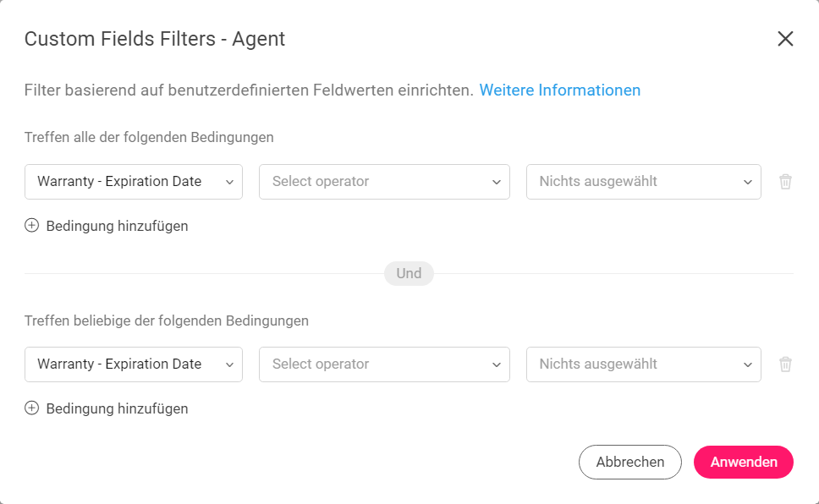Screen dimensions: 819x504
Task: Apply filters with the Anwenden button
Action: point(744,462)
